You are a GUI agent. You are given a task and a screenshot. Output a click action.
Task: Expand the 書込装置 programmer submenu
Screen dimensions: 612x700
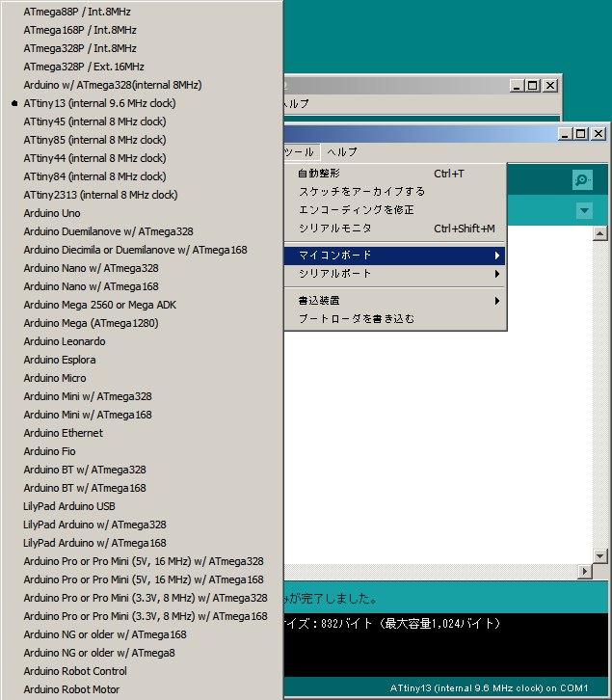coord(394,301)
